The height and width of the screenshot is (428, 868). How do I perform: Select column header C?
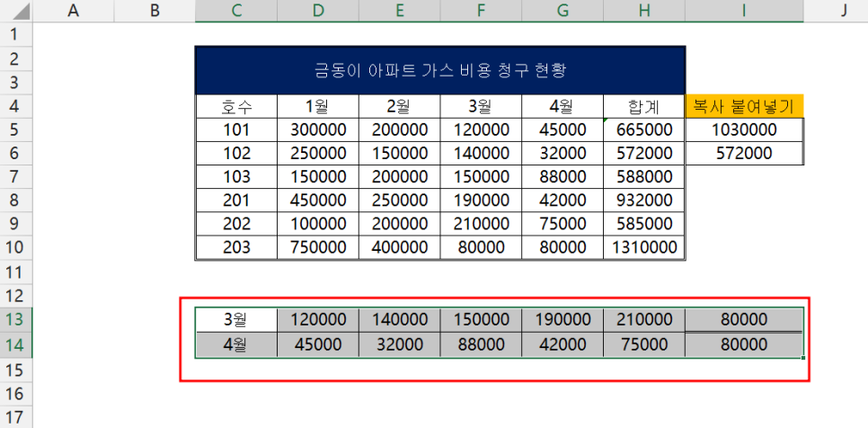pos(236,11)
